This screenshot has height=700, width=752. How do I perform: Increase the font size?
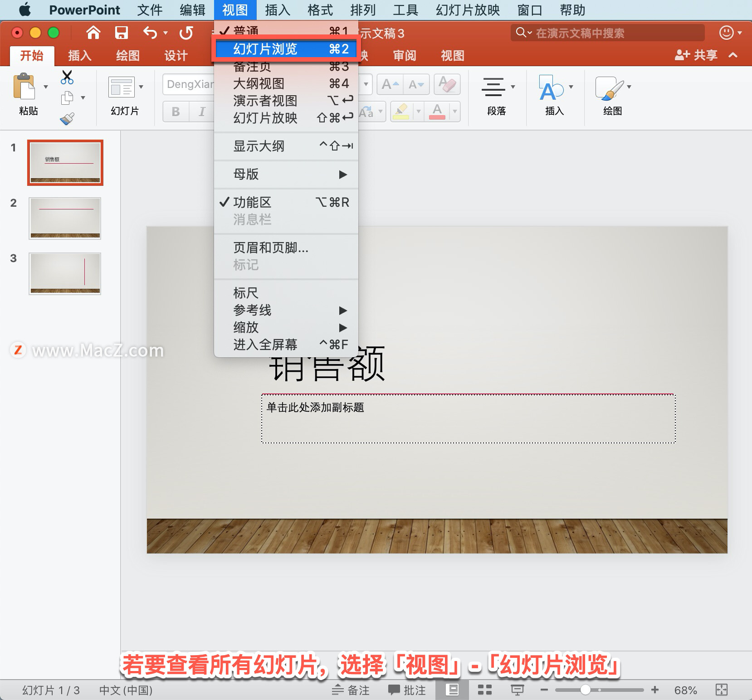point(390,84)
